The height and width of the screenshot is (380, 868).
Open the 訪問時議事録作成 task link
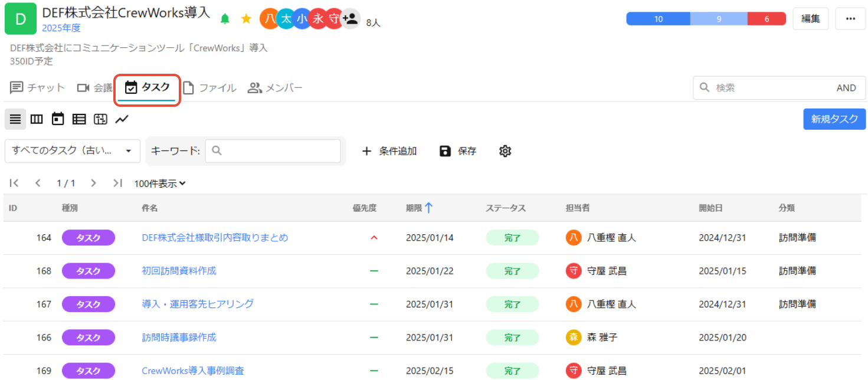(x=179, y=338)
